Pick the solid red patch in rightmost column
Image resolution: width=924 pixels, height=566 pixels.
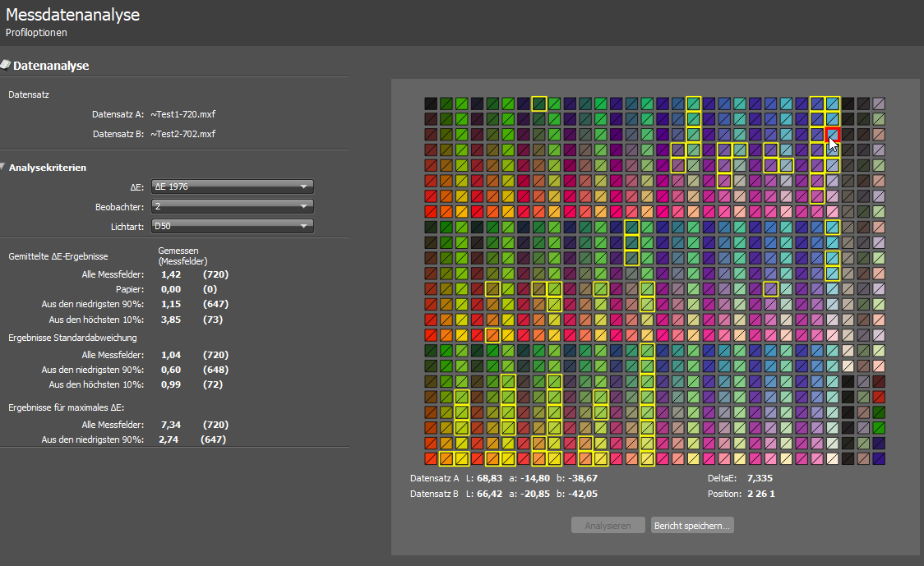tap(879, 397)
